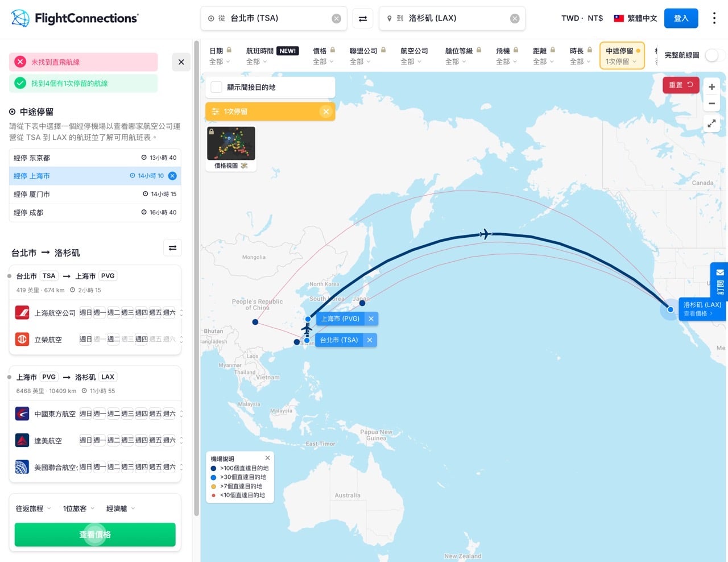
Task: Open the 艙位等級 filter dropdown
Action: tap(463, 56)
